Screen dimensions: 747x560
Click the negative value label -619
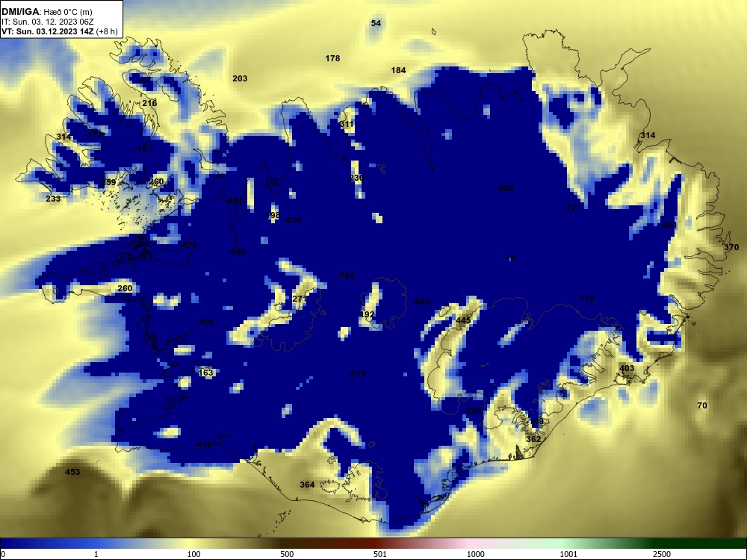coord(357,374)
